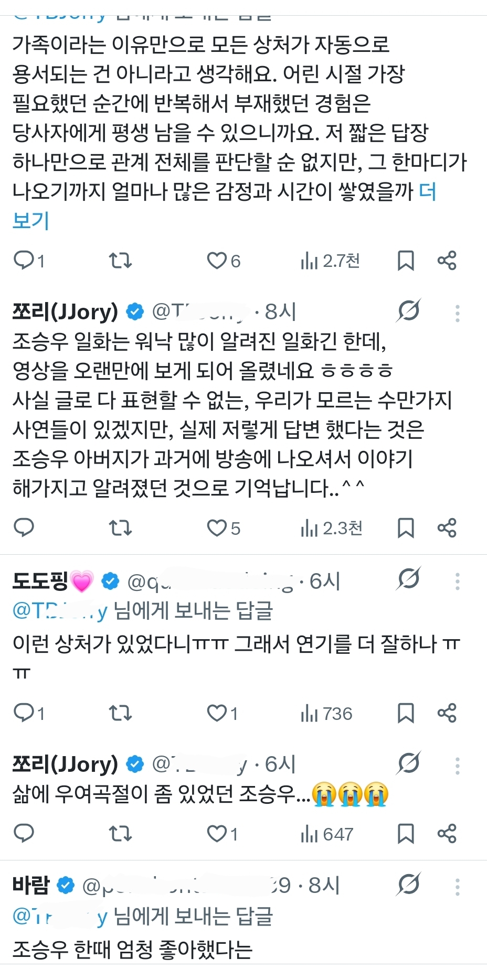The width and height of the screenshot is (487, 980).
Task: Open Grok icon on 바람's tweet
Action: [408, 886]
